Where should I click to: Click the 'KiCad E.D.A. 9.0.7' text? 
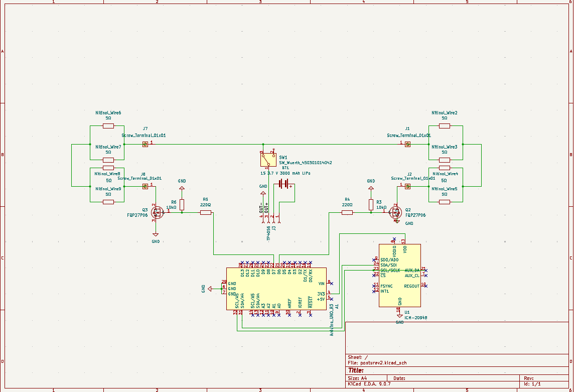click(369, 384)
